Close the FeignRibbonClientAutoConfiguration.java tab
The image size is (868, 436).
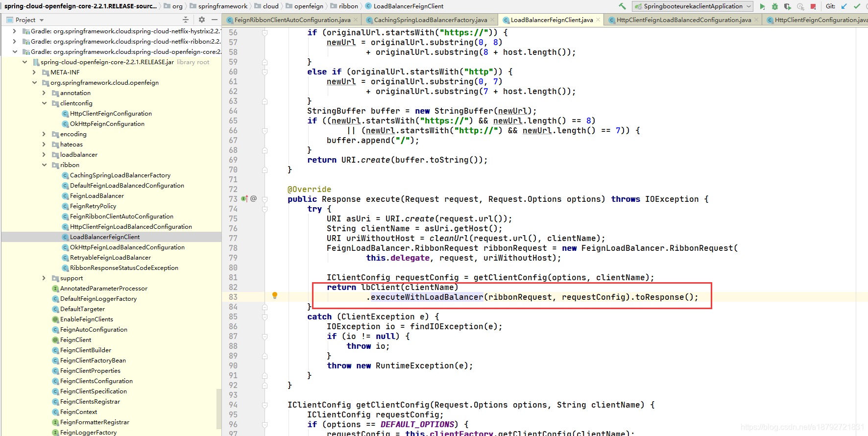tap(356, 20)
